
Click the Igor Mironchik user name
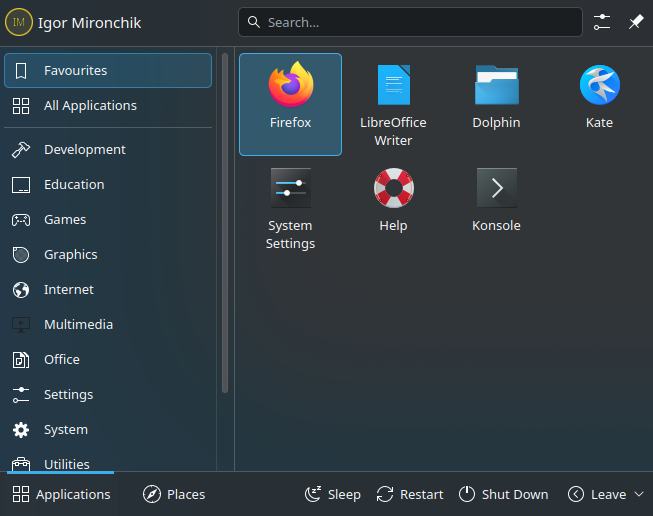[x=90, y=23]
